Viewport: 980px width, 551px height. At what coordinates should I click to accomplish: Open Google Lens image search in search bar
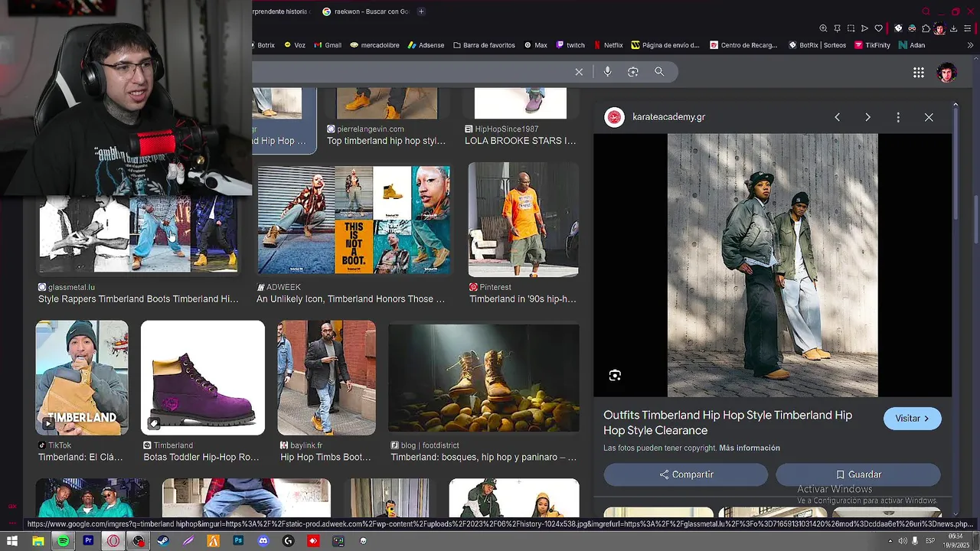point(633,72)
